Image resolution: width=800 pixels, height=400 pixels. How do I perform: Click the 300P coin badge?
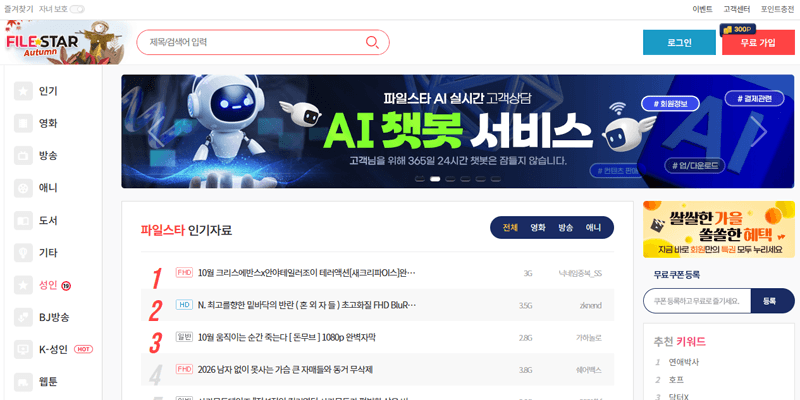pos(737,30)
